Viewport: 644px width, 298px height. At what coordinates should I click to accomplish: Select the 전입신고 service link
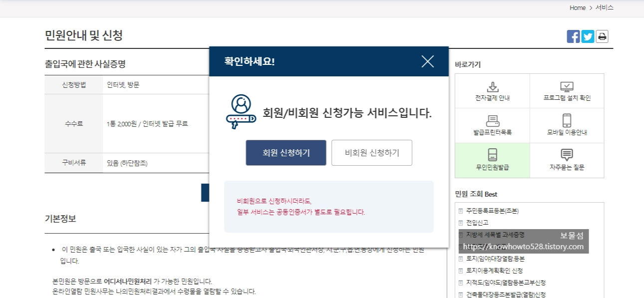tap(476, 222)
